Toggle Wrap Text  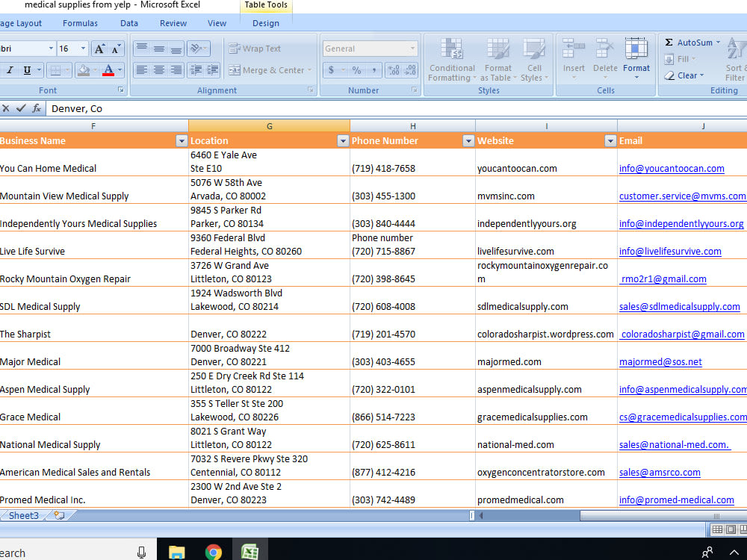click(255, 49)
